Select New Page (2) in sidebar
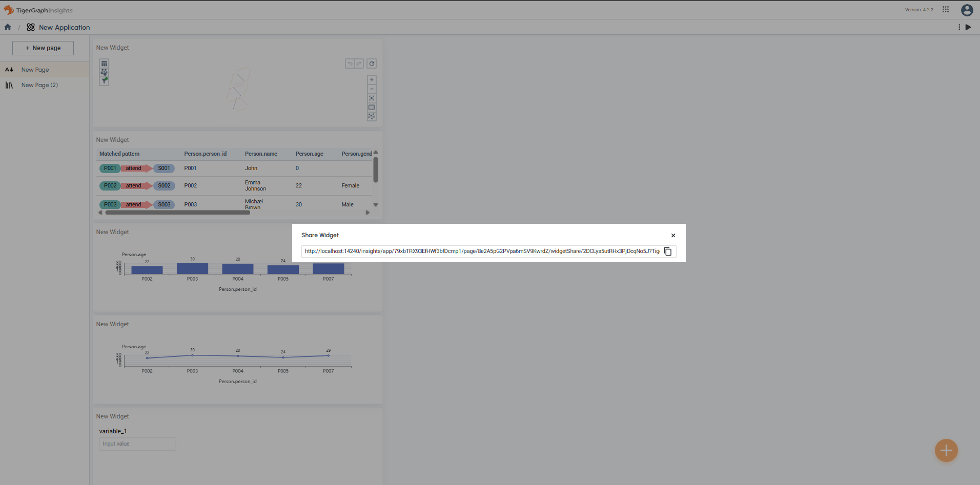980x485 pixels. [39, 86]
